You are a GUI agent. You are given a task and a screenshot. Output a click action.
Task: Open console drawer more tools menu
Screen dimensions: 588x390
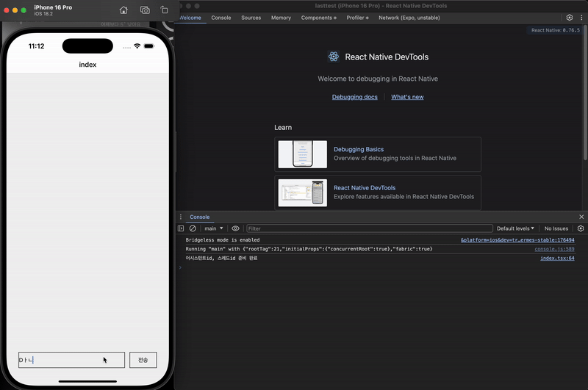pyautogui.click(x=181, y=217)
